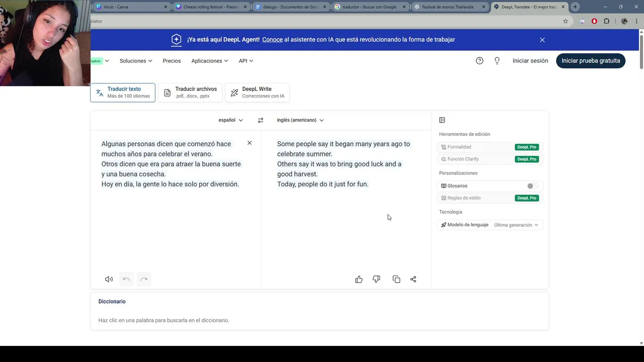Open target language inglés (americano) dropdown
The width and height of the screenshot is (644, 362).
[300, 120]
